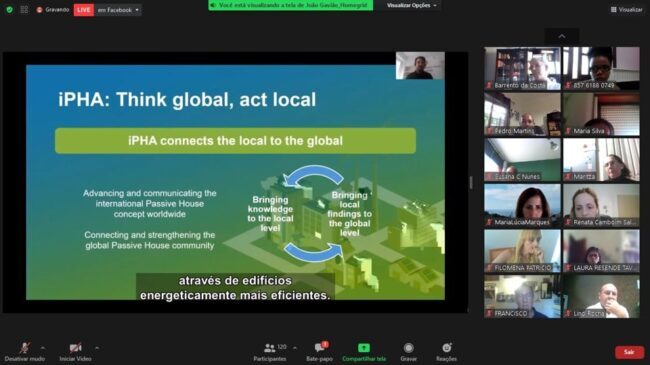
Task: Click the red unread badge on Bate-papo
Action: pyautogui.click(x=325, y=344)
